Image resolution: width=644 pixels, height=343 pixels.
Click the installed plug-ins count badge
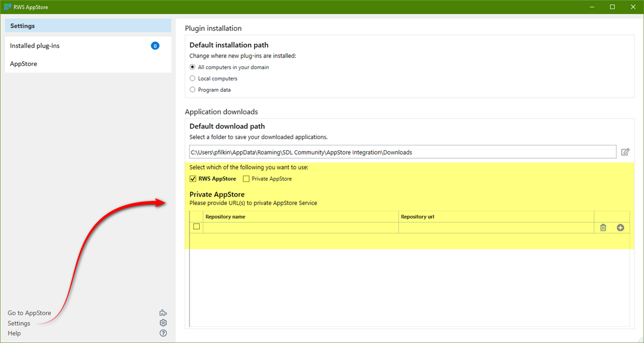[155, 46]
